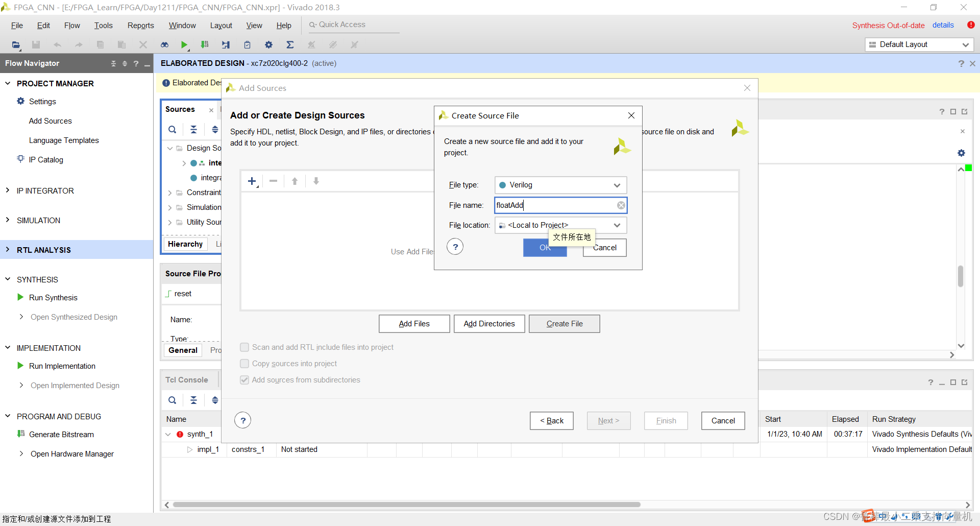Click the binoculars Find toolbar icon
980x526 pixels.
pyautogui.click(x=164, y=45)
